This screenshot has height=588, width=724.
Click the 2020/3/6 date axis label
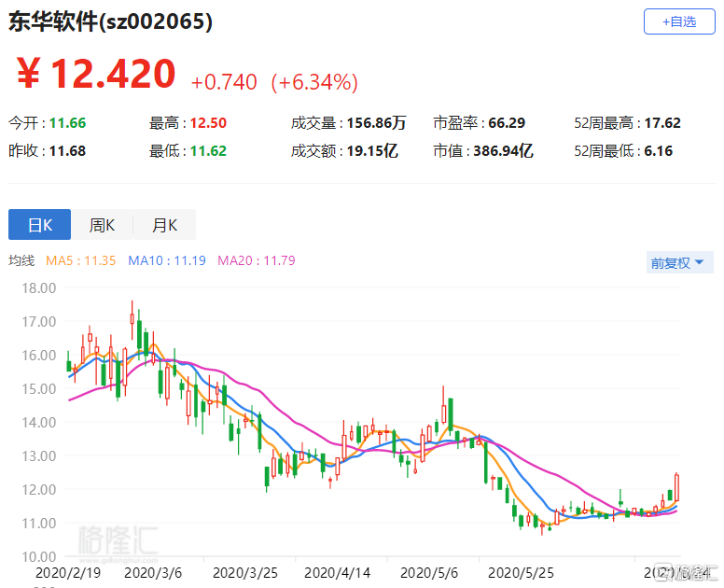point(153,573)
